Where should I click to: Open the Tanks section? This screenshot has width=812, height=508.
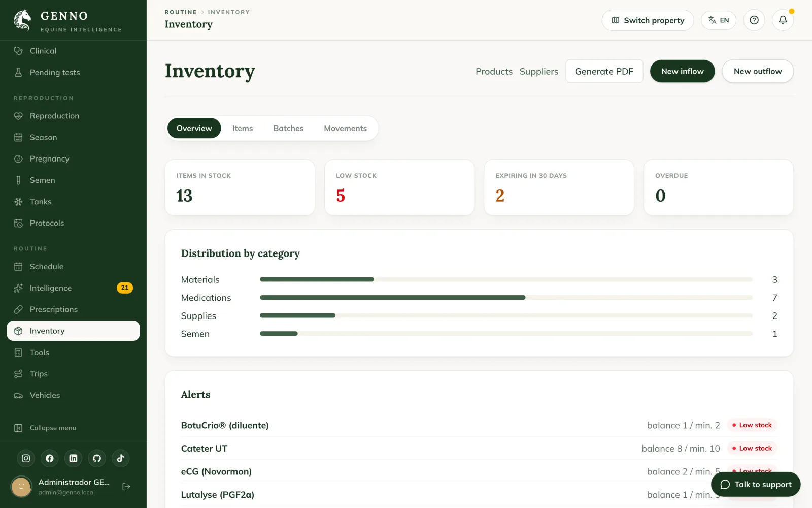[73, 202]
